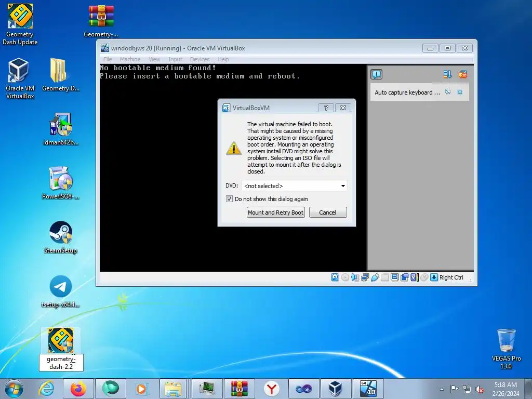Screen dimensions: 532x399
Task: Click the Visual Studio infinity taskbar icon
Action: point(303,389)
